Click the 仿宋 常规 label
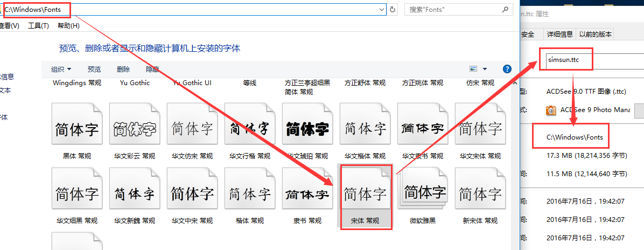Image resolution: width=644 pixels, height=250 pixels. [x=480, y=83]
